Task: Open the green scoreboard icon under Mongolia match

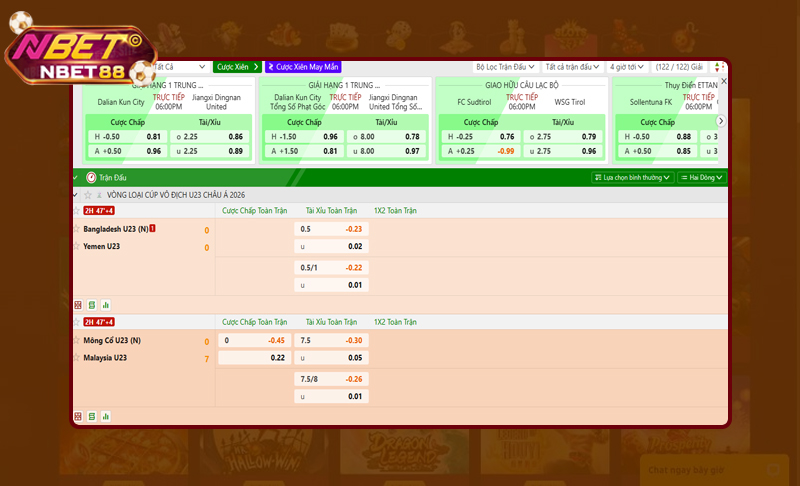Action: (x=92, y=416)
